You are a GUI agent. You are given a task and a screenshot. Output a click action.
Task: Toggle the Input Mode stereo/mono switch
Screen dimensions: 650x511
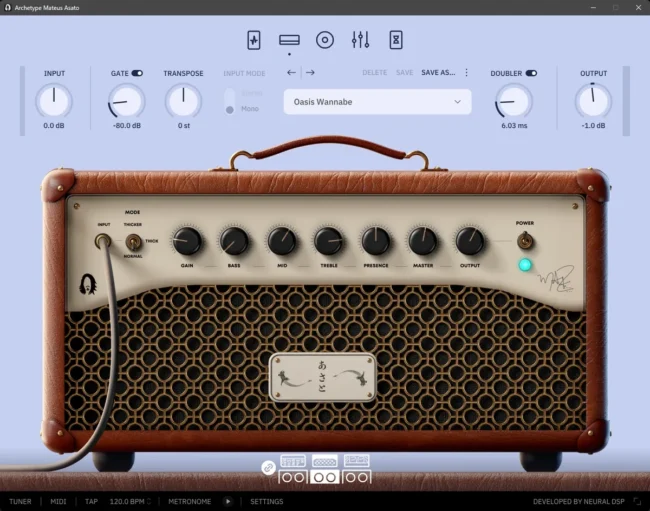coord(229,101)
